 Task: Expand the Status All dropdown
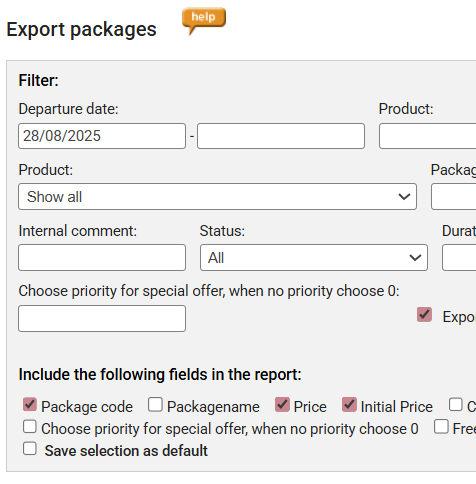point(314,258)
